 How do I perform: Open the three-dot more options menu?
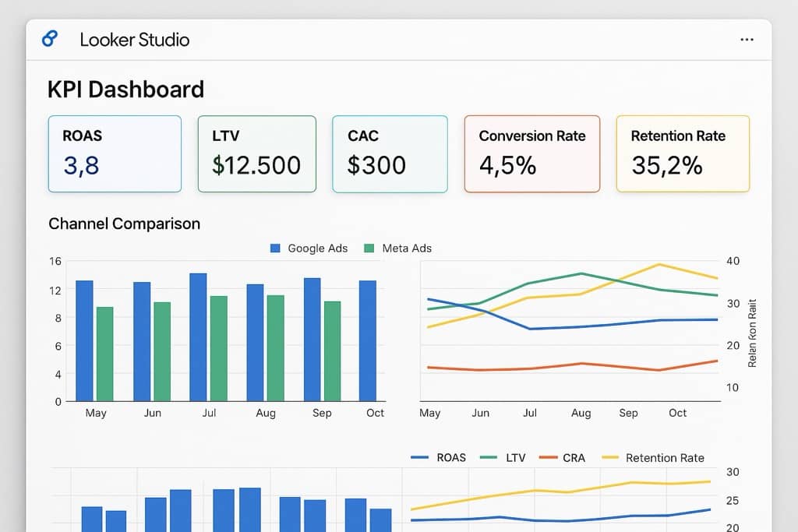click(747, 40)
